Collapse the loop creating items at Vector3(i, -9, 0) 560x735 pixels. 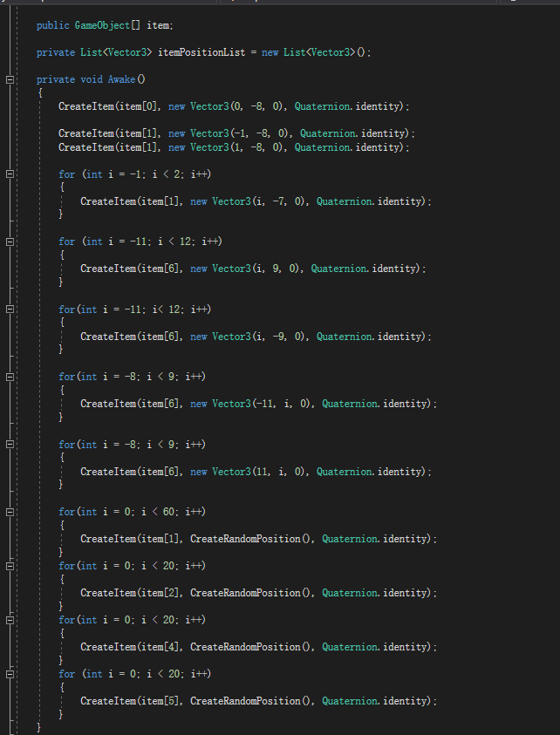10,309
